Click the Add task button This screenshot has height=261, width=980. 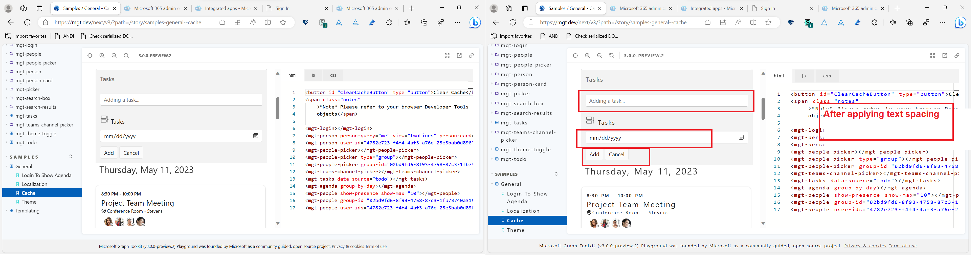coord(109,152)
